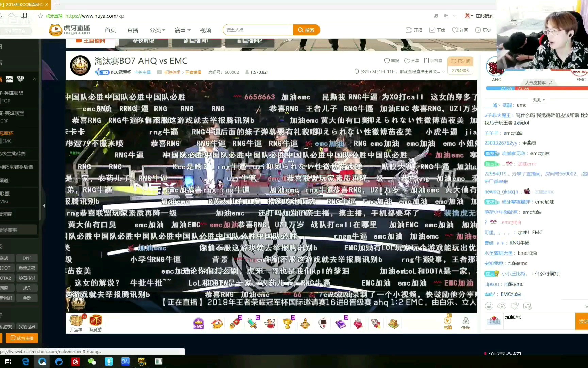Viewport: 588px width, 368px height.
Task: Click the Huya site search field
Action: coord(258,30)
